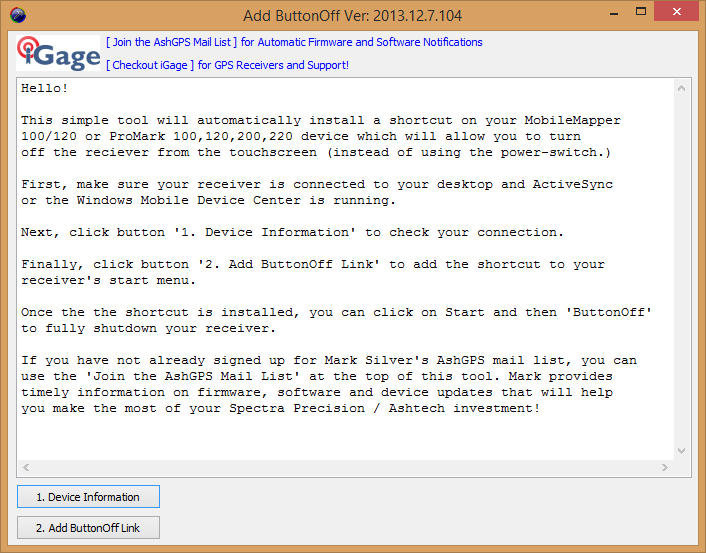The width and height of the screenshot is (706, 553).
Task: Place cursor on the 'Hello!' line
Action: pos(45,89)
